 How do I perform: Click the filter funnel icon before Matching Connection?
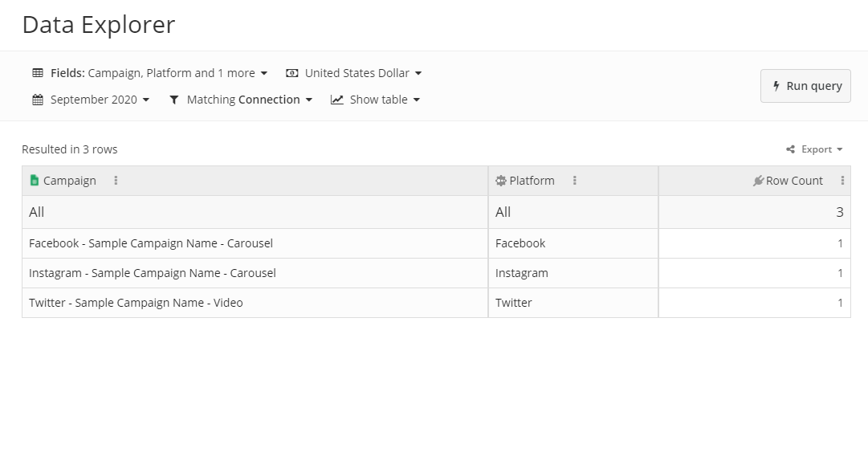[174, 99]
